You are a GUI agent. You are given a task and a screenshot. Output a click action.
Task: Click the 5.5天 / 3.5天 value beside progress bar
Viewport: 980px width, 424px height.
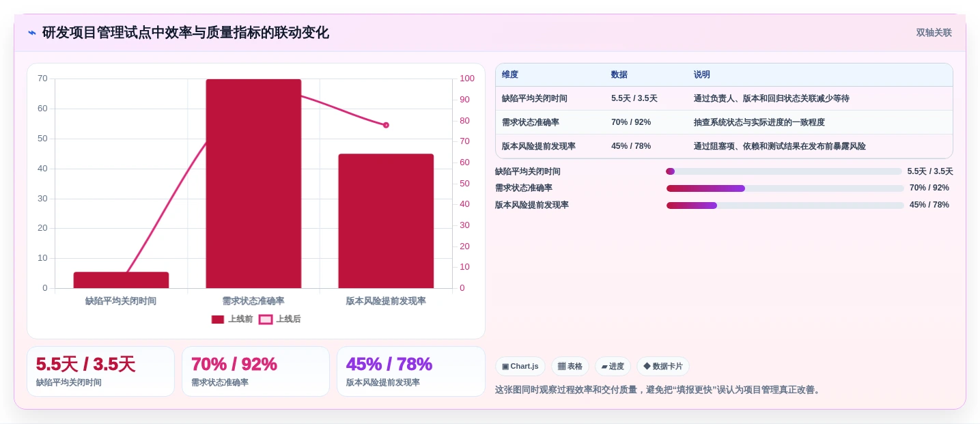pos(930,171)
